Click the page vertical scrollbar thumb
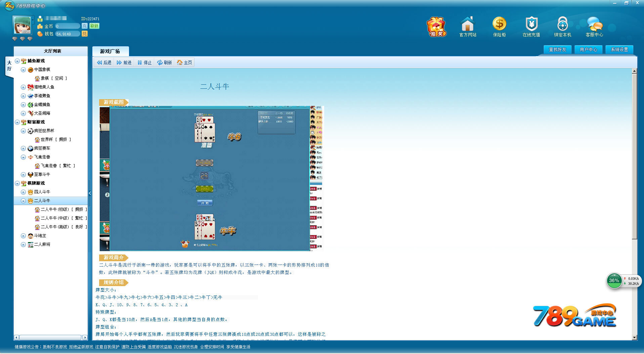Image resolution: width=644 pixels, height=354 pixels. pyautogui.click(x=634, y=156)
